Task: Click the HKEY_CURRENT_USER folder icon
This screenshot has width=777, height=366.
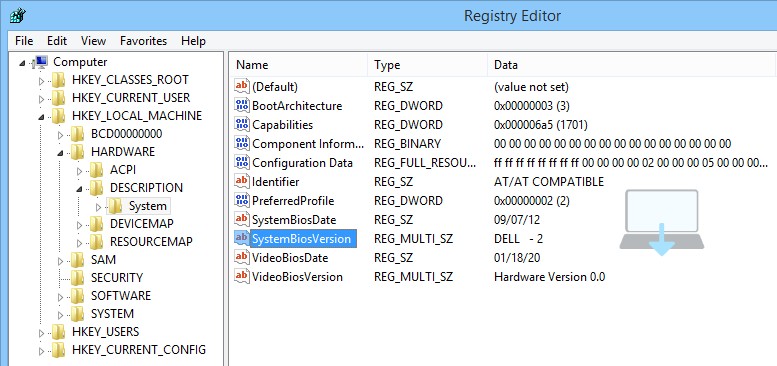Action: click(58, 98)
